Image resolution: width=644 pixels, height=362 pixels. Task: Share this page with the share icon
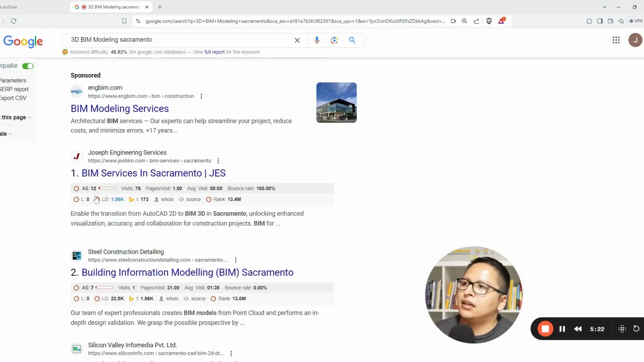[x=476, y=21]
